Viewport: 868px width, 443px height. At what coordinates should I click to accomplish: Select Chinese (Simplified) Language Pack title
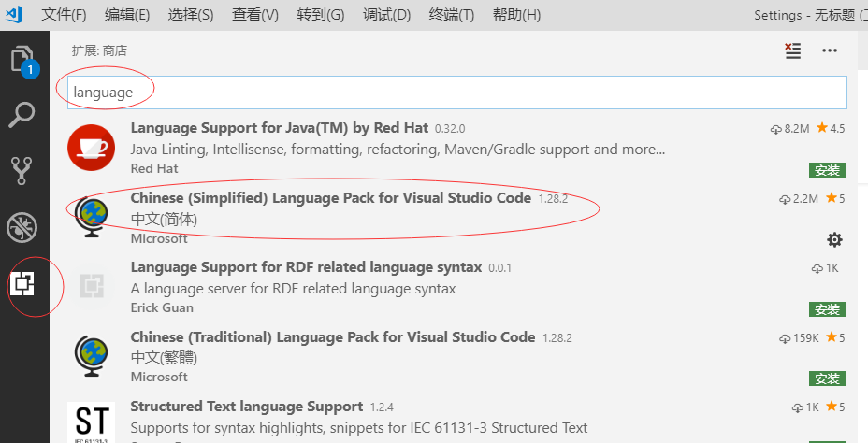[330, 198]
